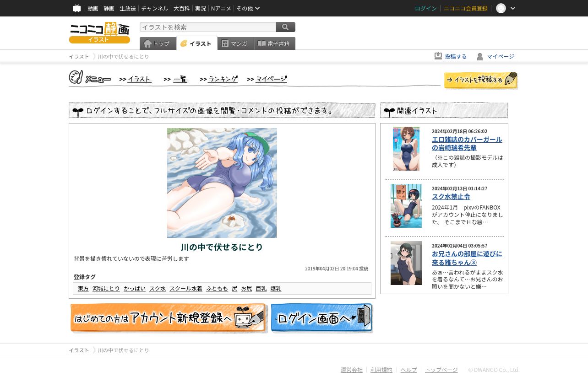Switch to the イラスト tab

(x=197, y=43)
